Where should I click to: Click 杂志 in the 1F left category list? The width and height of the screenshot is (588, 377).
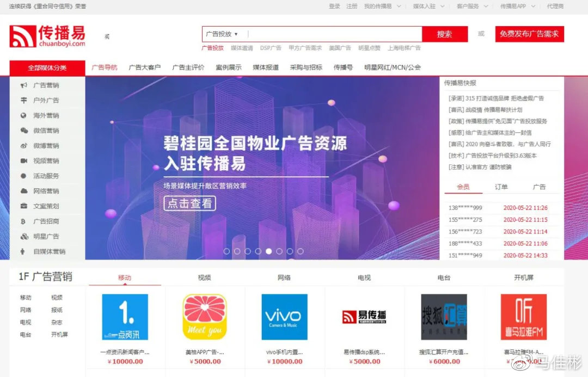(x=57, y=322)
